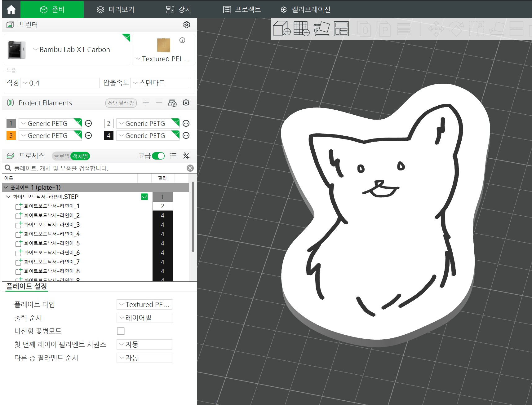Collapse the 화이트보드낙서-라연이.STEP node
The height and width of the screenshot is (405, 532).
click(8, 197)
